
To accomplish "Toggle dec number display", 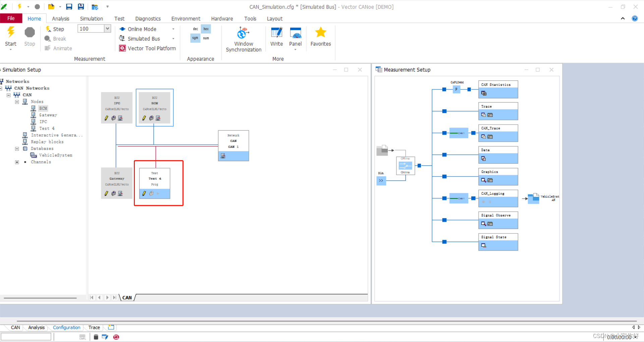I will pos(196,29).
